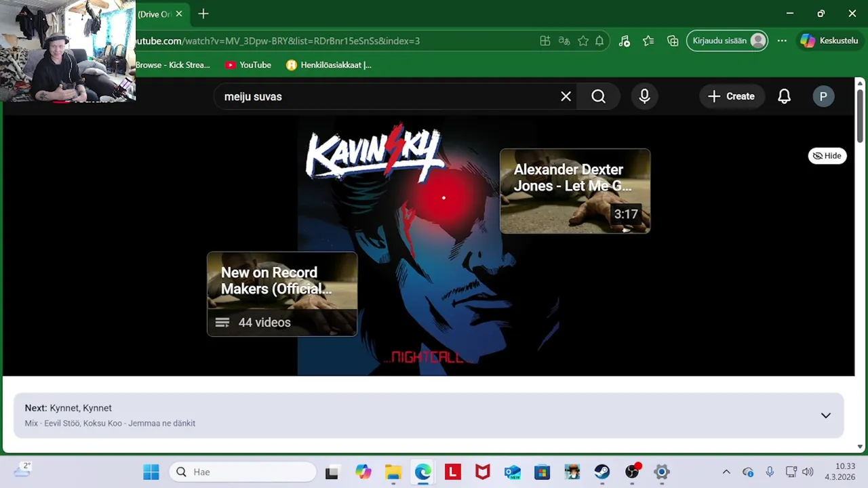This screenshot has width=868, height=488.
Task: Click the Kirjaudu sisään sign-in button
Action: [x=728, y=41]
